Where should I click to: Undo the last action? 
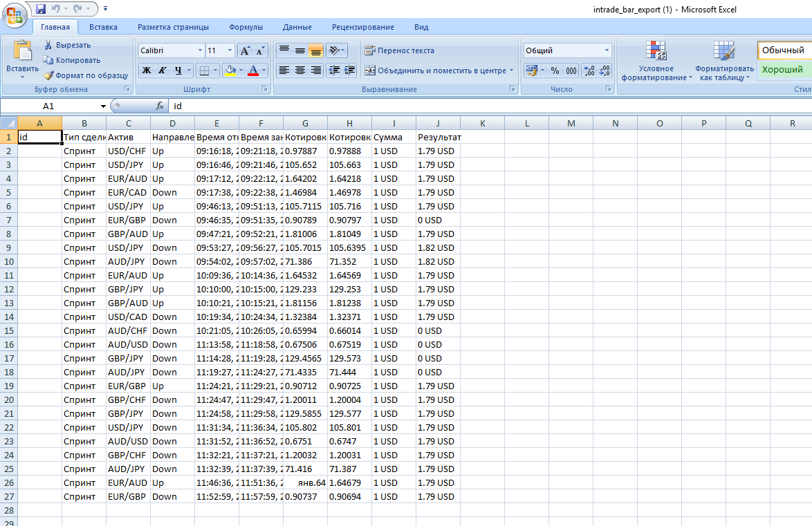click(x=56, y=9)
